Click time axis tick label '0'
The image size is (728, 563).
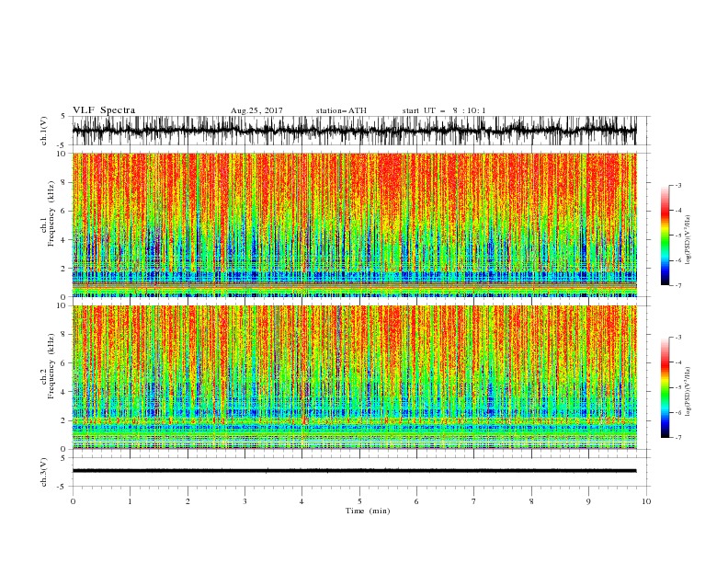point(73,501)
